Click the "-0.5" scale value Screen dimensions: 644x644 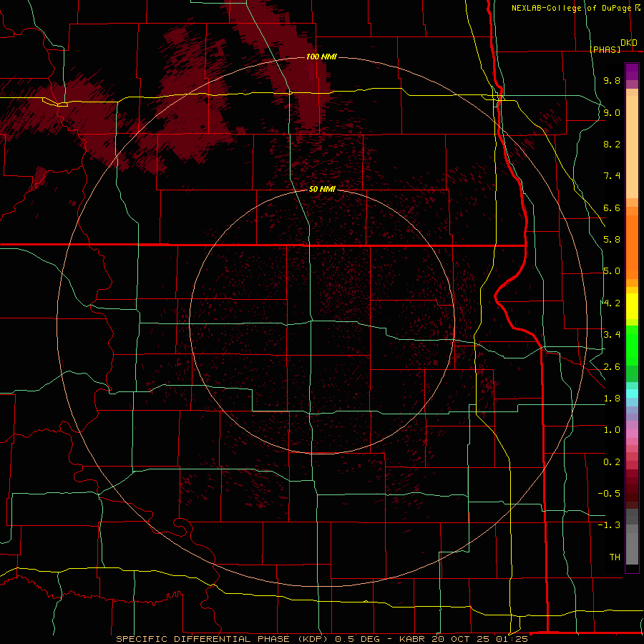[x=609, y=494]
